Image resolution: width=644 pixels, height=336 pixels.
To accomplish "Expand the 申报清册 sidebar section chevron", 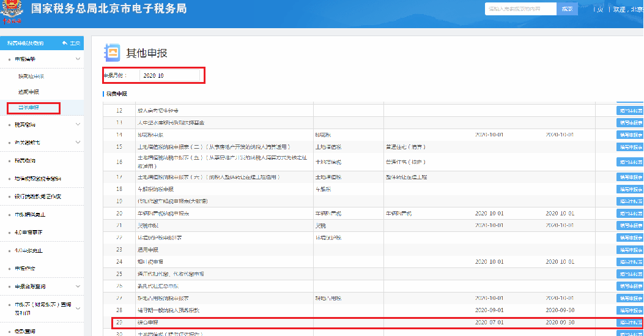I will point(78,59).
